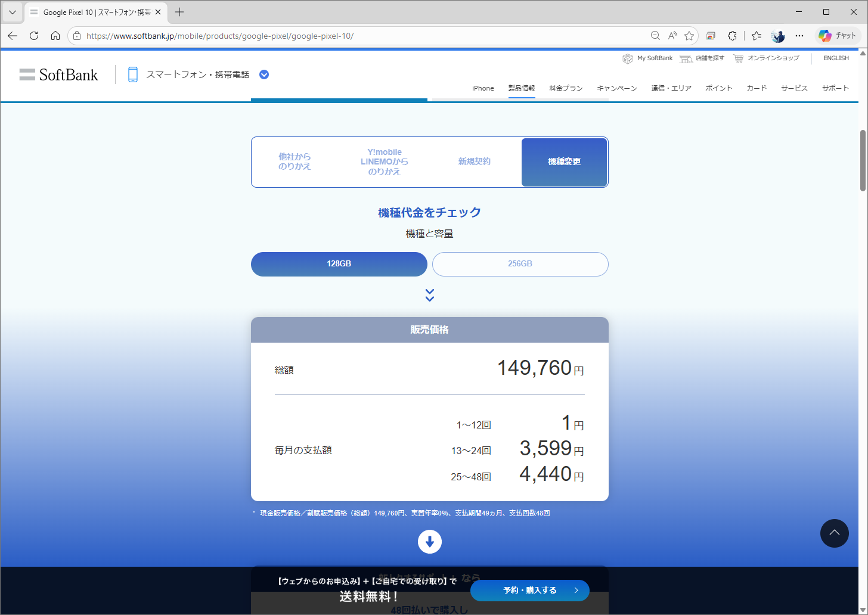Start the read aloud feature

[x=672, y=36]
